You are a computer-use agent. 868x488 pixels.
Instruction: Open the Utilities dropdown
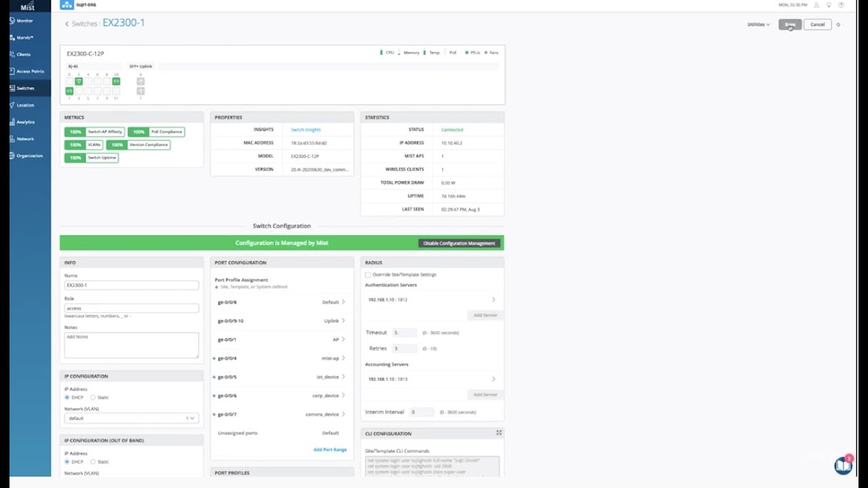(x=758, y=24)
